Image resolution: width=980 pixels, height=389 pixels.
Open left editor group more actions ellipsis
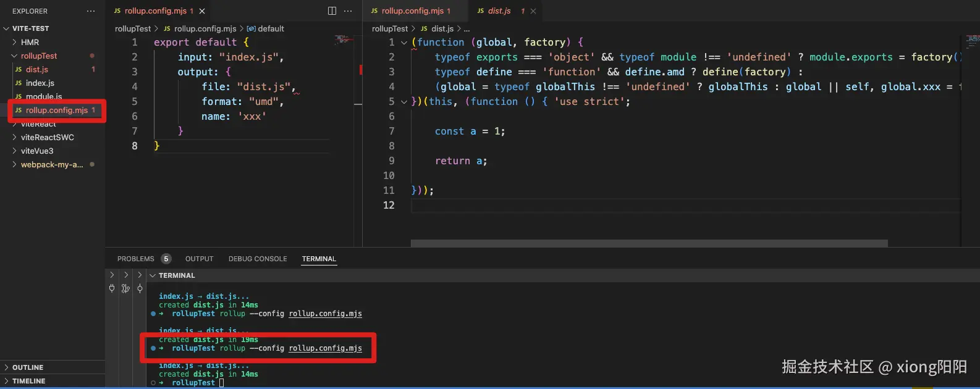(348, 11)
